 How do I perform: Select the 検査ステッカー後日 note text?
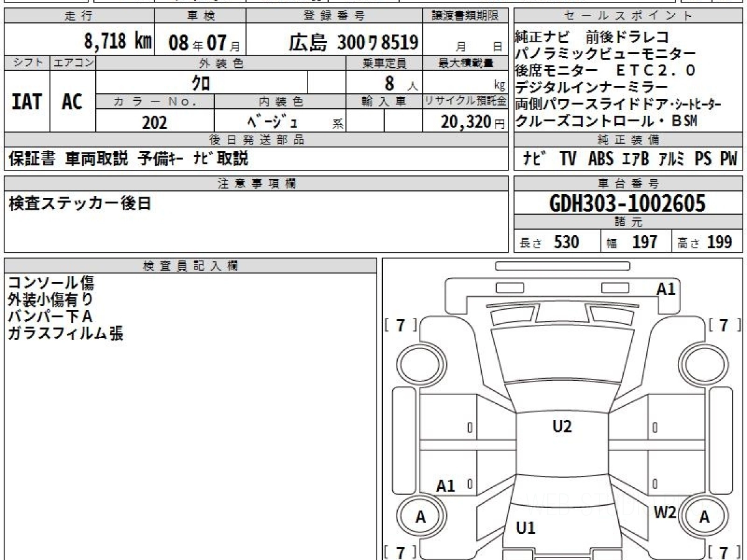[80, 203]
